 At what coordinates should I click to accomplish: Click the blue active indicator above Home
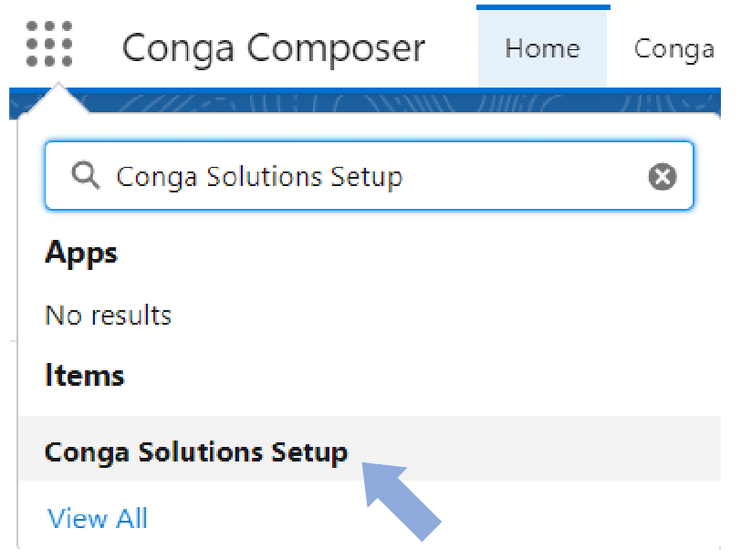(x=542, y=7)
